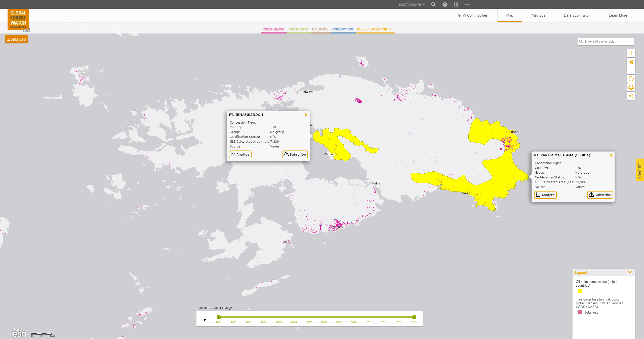Open the Methods tab
The height and width of the screenshot is (339, 644).
(x=538, y=16)
